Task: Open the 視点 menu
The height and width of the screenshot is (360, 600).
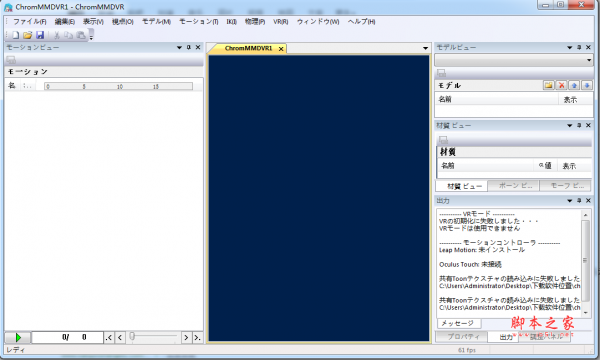Action: 122,22
